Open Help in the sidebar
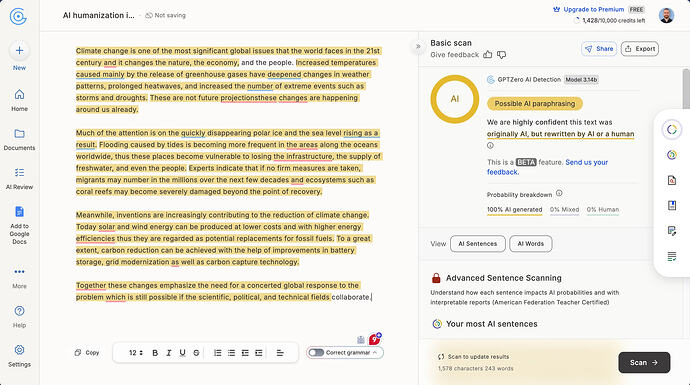 click(19, 316)
